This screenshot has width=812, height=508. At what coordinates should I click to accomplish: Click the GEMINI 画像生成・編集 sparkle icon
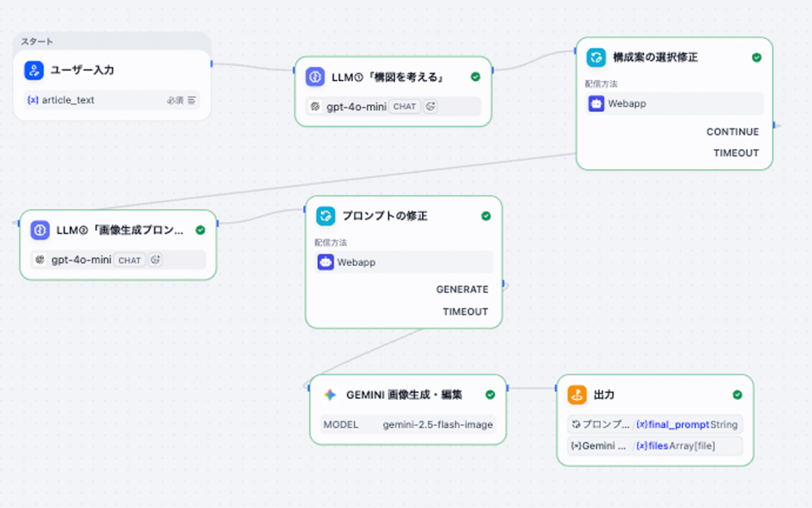point(330,395)
